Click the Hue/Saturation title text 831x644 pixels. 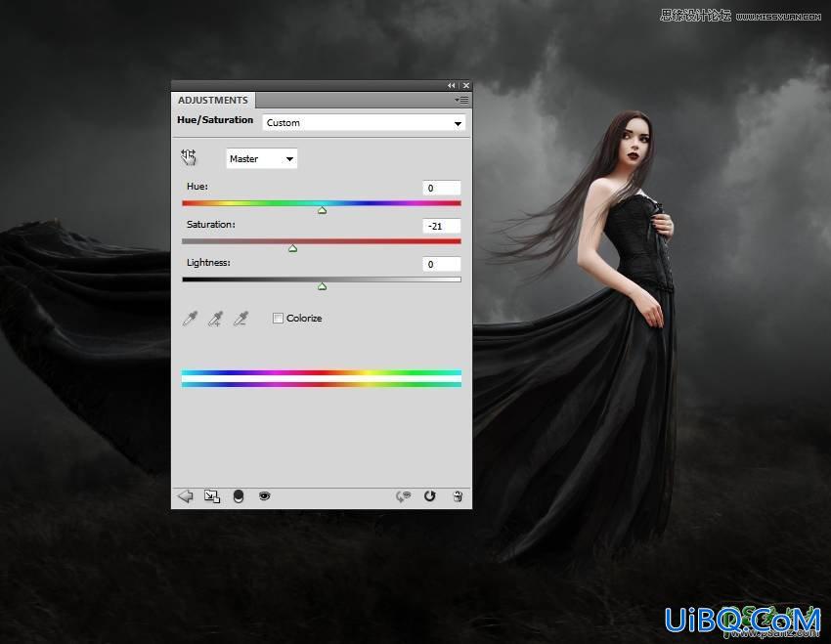[215, 120]
